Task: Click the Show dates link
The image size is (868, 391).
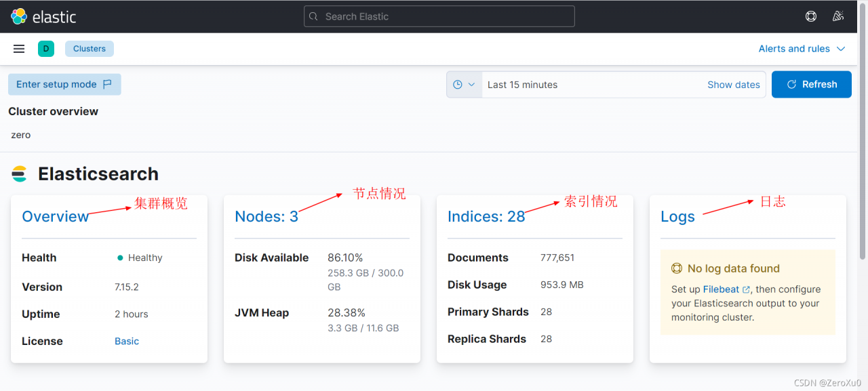Action: coord(734,85)
